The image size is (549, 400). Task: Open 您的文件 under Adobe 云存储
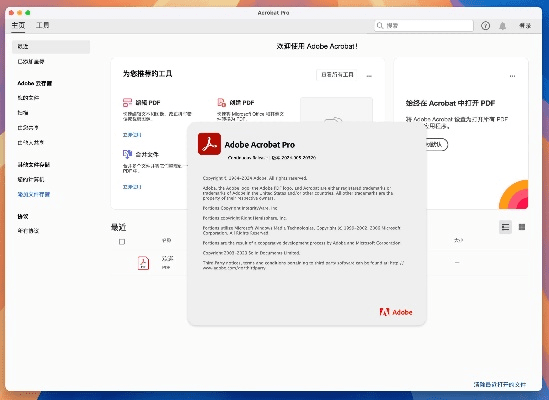[x=28, y=98]
